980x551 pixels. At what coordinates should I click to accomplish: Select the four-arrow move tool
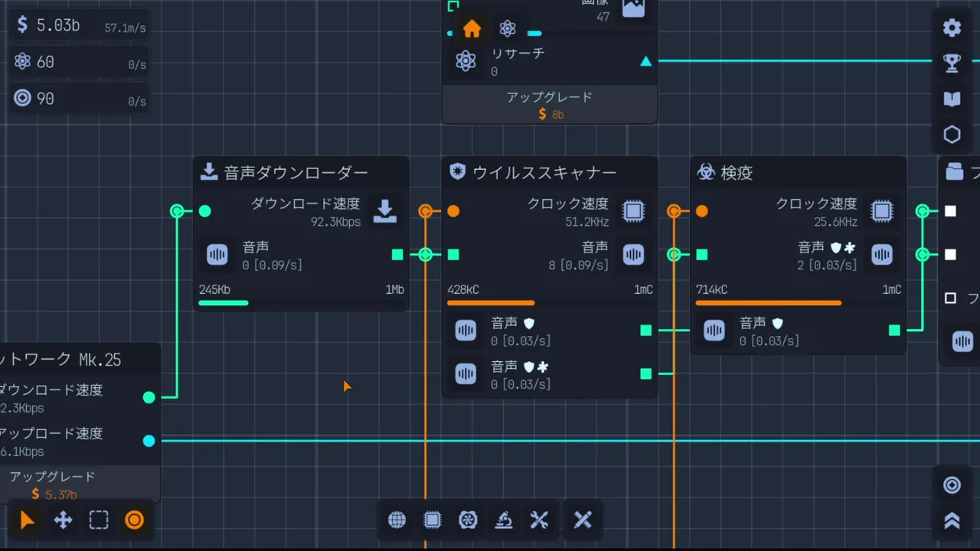point(63,520)
